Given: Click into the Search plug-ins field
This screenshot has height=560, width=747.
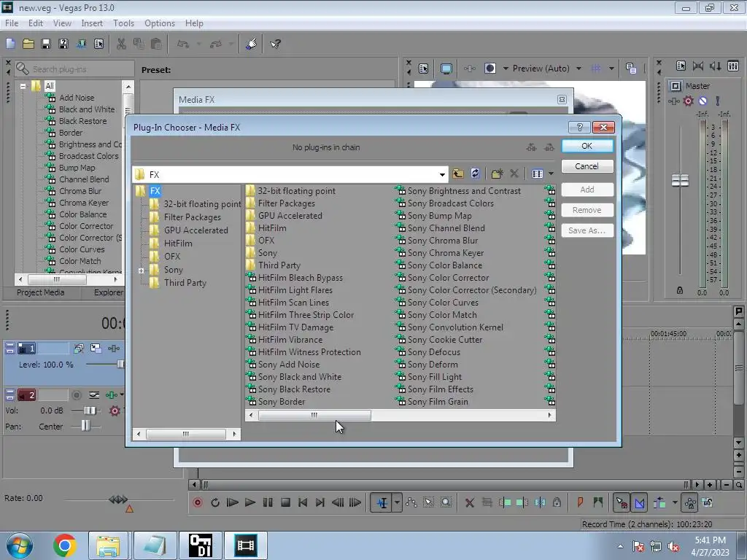Looking at the screenshot, I should [x=74, y=69].
